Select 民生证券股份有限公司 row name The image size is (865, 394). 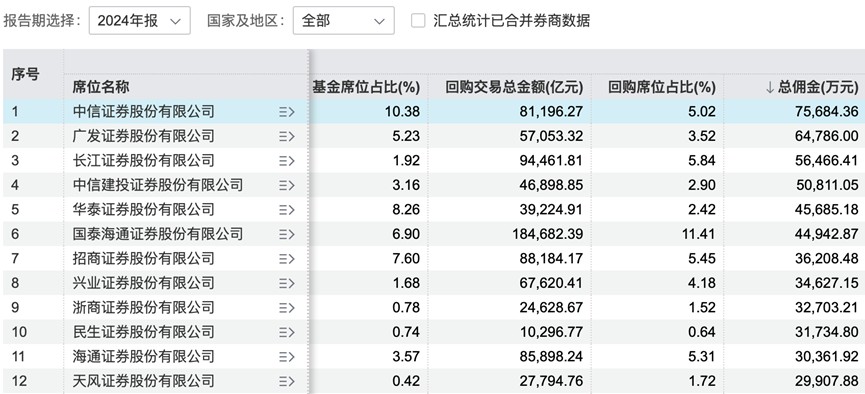coord(143,332)
